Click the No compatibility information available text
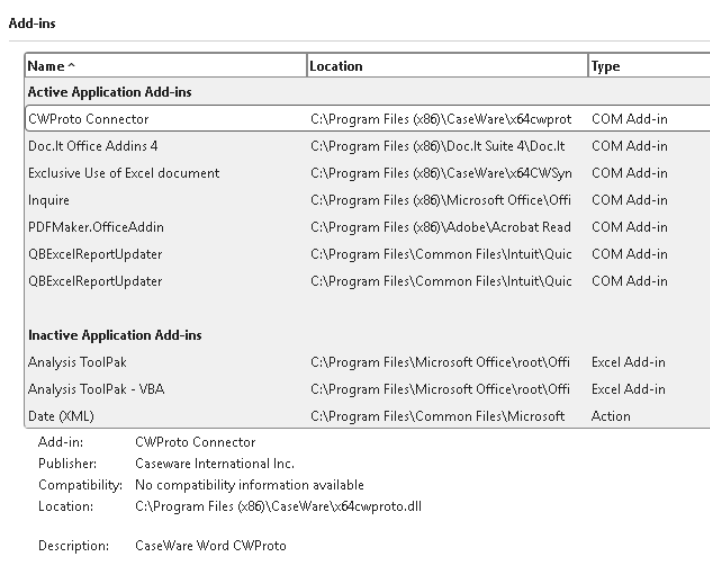Screen dimensions: 710x567 click(x=249, y=485)
